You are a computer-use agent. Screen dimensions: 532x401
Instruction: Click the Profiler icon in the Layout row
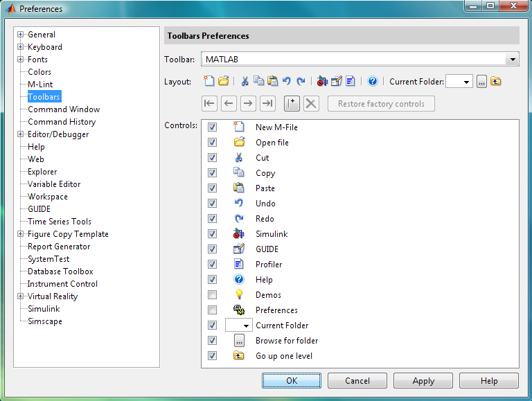pyautogui.click(x=351, y=82)
